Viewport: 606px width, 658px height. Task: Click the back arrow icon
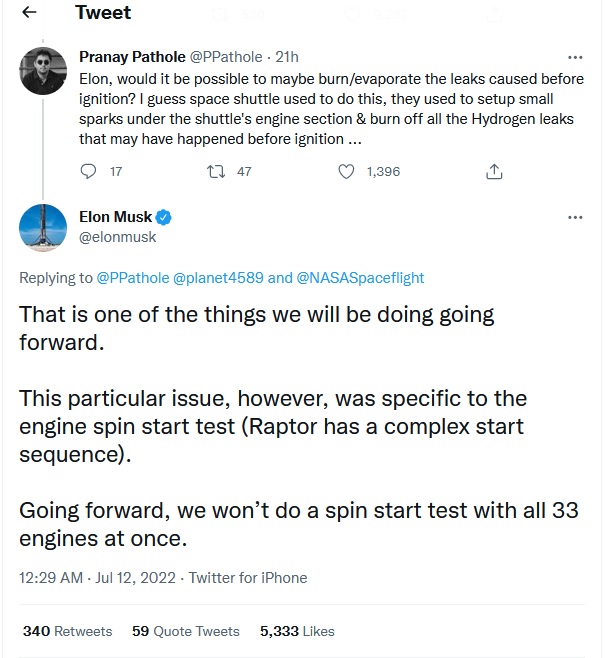coord(29,13)
